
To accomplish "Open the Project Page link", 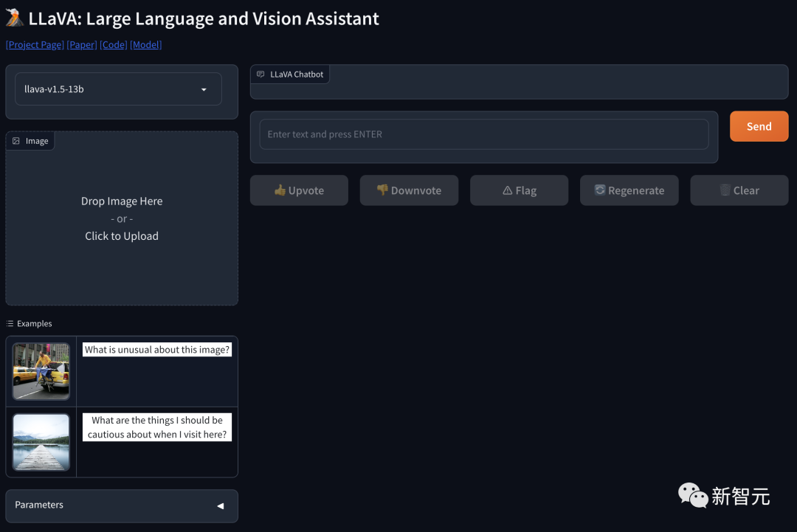I will click(35, 45).
